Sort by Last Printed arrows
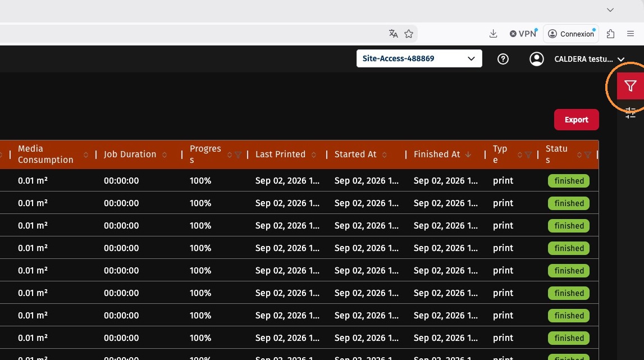The image size is (644, 360). 314,154
